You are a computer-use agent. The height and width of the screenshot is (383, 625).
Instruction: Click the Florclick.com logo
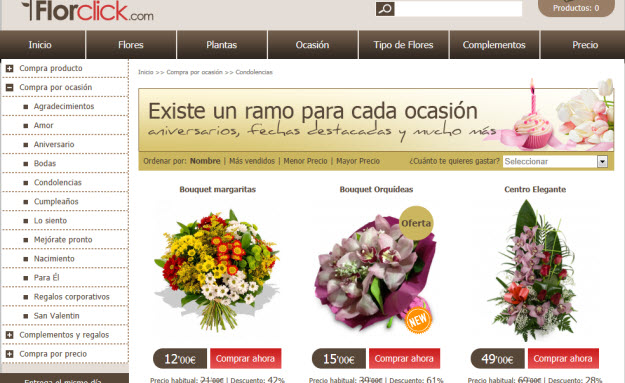[88, 11]
